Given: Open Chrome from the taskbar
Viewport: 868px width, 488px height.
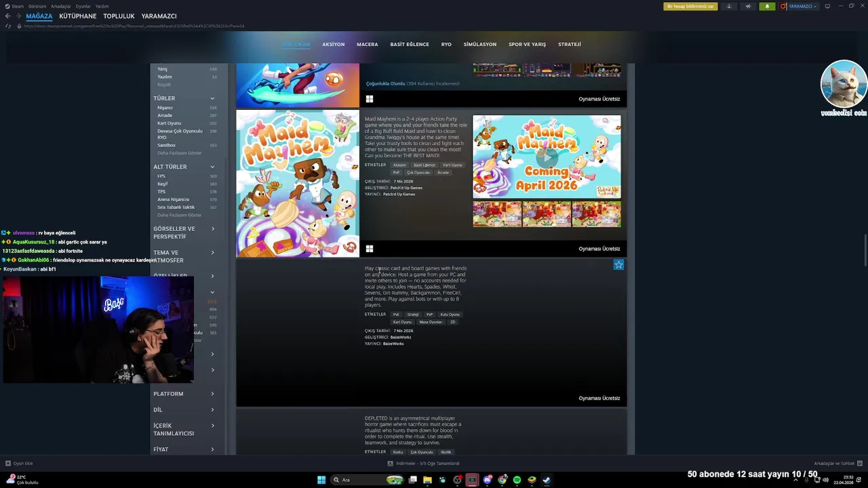Looking at the screenshot, I should (x=502, y=480).
